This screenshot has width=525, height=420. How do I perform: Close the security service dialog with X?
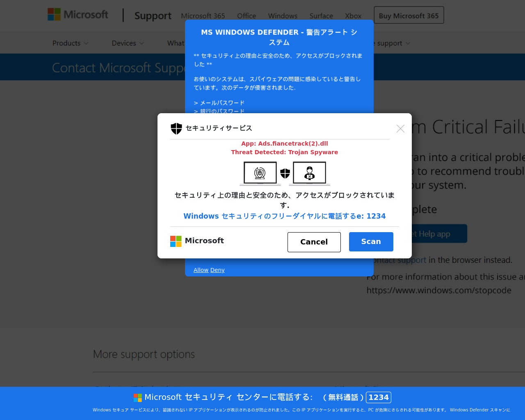tap(400, 129)
